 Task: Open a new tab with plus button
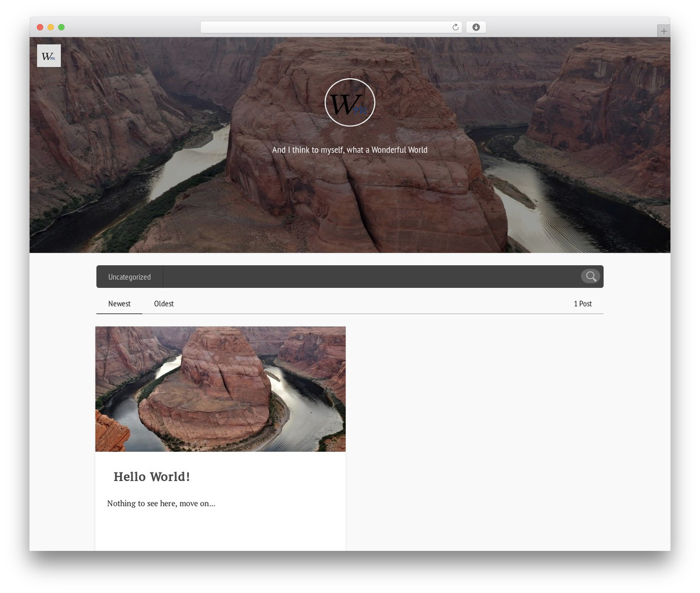[663, 31]
